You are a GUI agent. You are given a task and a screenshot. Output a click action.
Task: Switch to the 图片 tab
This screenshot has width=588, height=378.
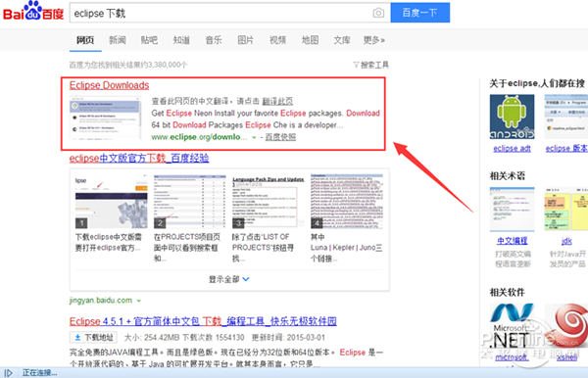(246, 40)
